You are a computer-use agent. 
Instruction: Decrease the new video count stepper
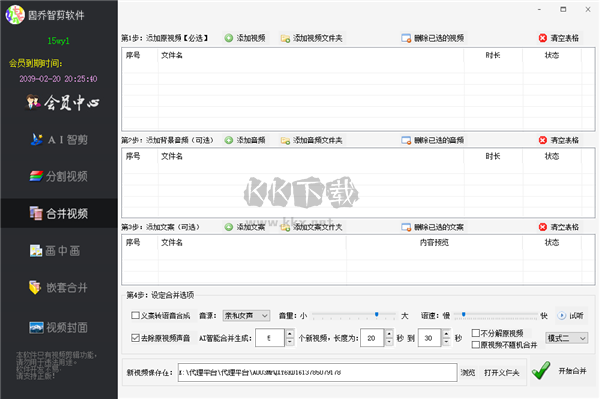[290, 342]
